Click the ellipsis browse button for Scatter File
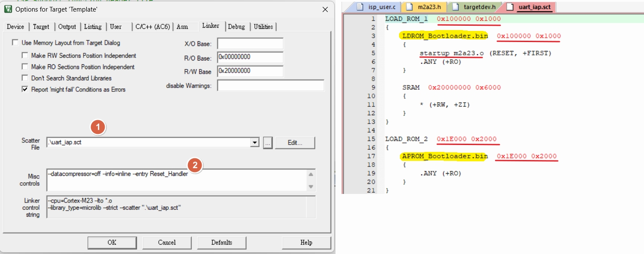The image size is (644, 254). click(267, 143)
